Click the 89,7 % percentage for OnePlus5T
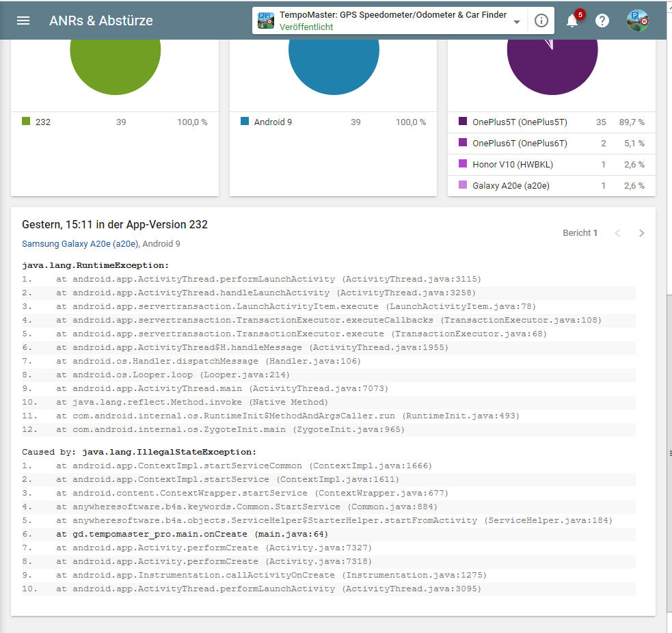This screenshot has width=672, height=633. click(x=632, y=122)
